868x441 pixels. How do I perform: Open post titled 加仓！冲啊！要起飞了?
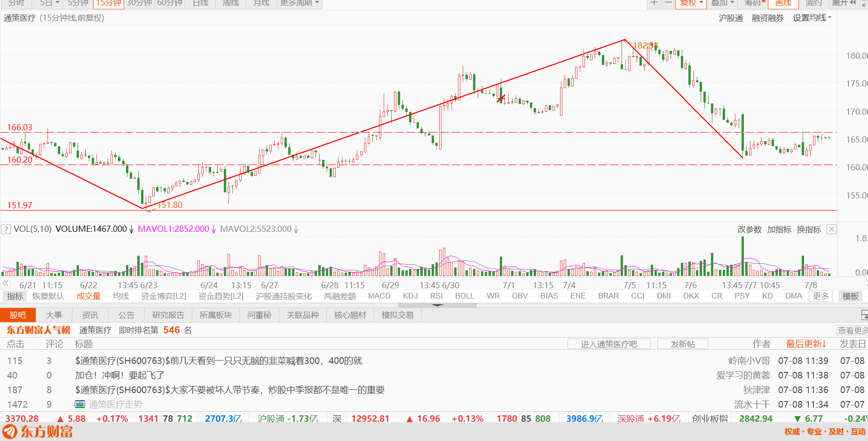tap(120, 375)
